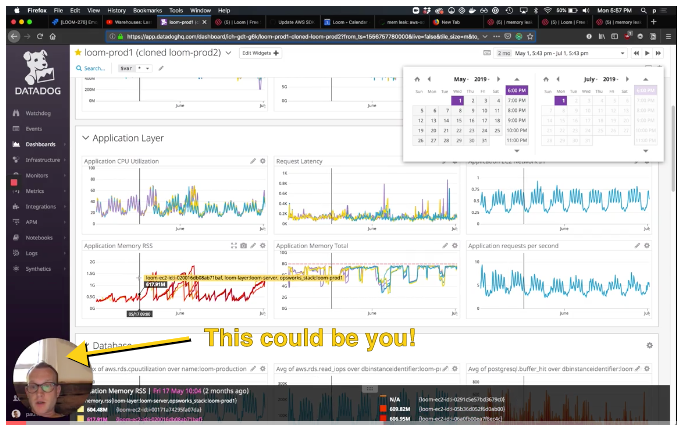Edit the Application CPU Utilization widget with the pencil

253,161
